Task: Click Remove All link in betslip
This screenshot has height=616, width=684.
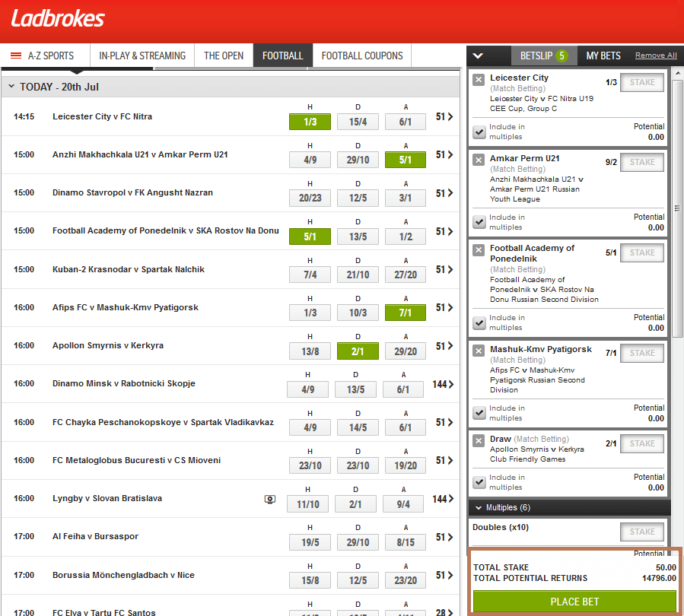Action: (656, 56)
